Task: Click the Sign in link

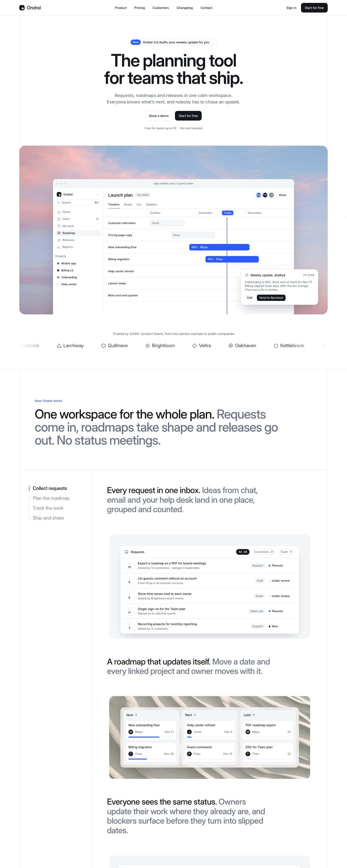Action: pos(291,8)
